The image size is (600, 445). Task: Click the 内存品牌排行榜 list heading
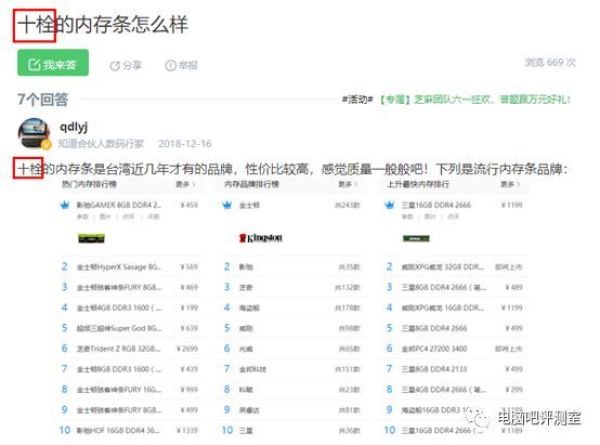[x=251, y=184]
